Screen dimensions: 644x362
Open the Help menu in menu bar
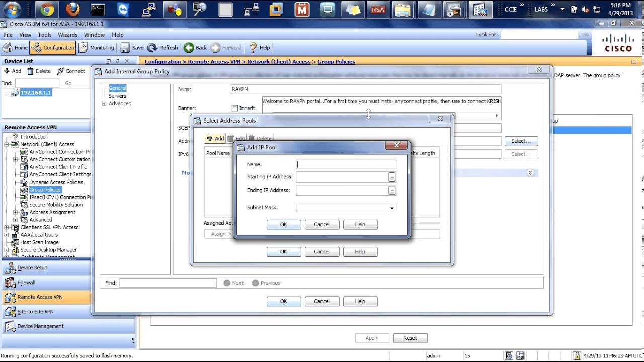pos(118,35)
